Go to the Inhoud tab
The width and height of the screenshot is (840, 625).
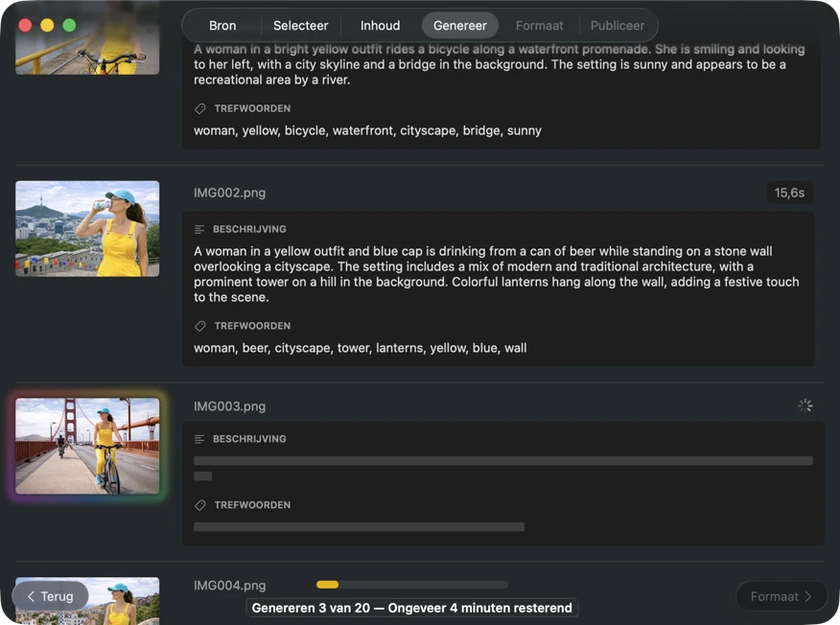pos(380,26)
